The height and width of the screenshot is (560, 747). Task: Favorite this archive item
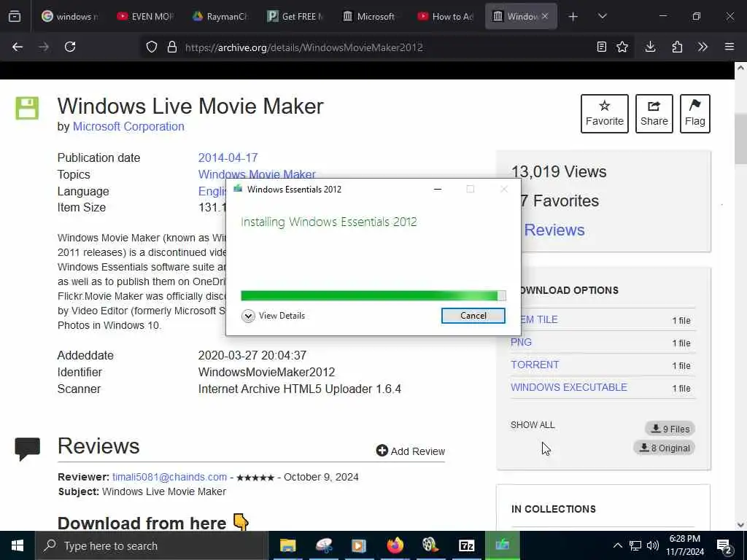(x=605, y=114)
